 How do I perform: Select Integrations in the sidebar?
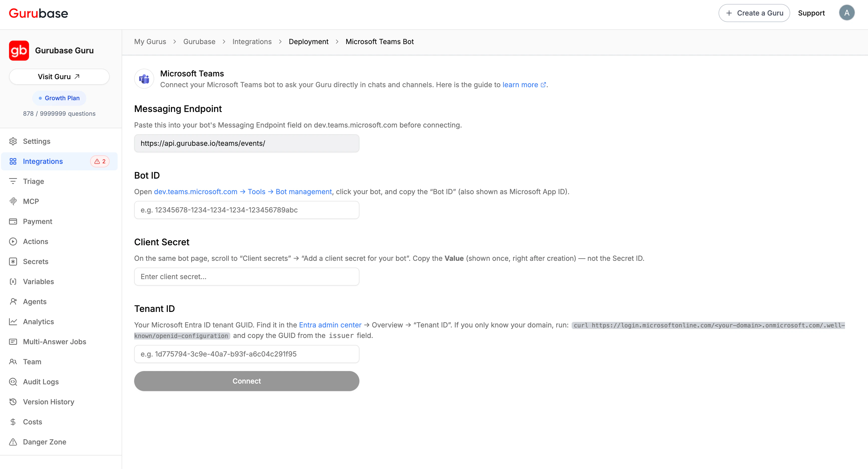point(59,161)
